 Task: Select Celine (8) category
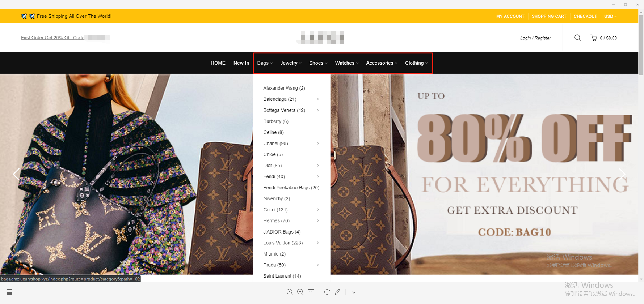273,132
